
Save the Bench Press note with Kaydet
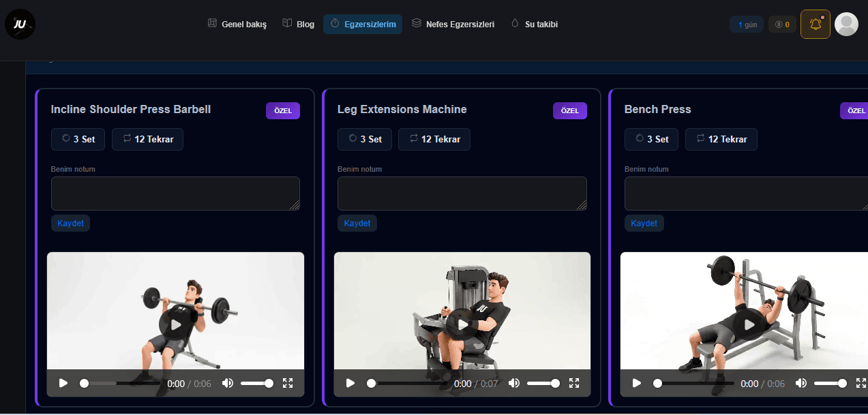[x=644, y=224]
